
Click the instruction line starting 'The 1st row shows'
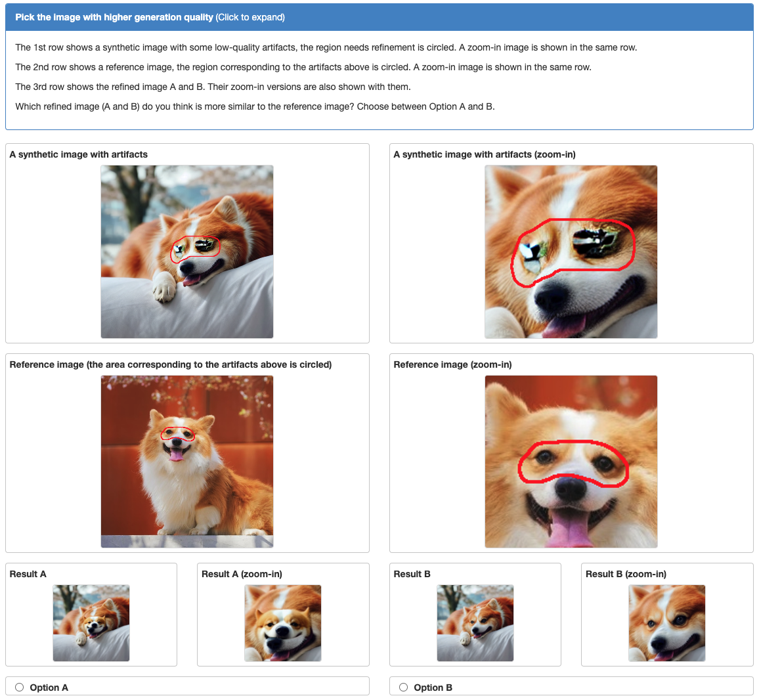[x=326, y=47]
